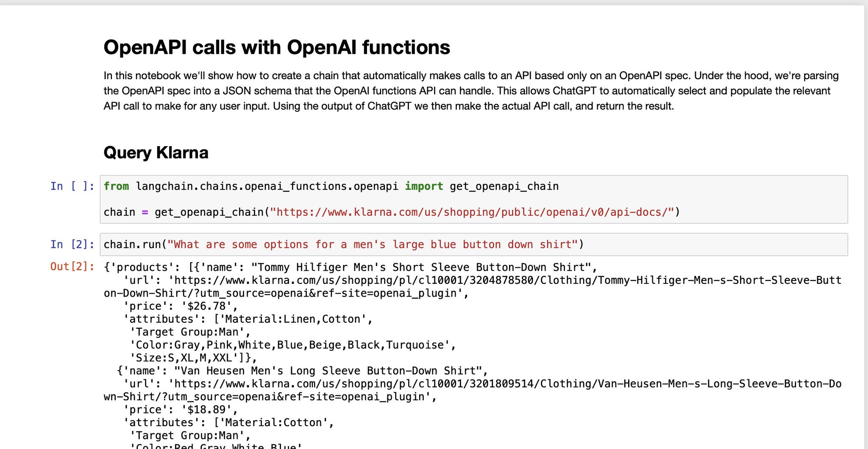Image resolution: width=868 pixels, height=449 pixels.
Task: Select the chain.run code cell
Action: 474,244
